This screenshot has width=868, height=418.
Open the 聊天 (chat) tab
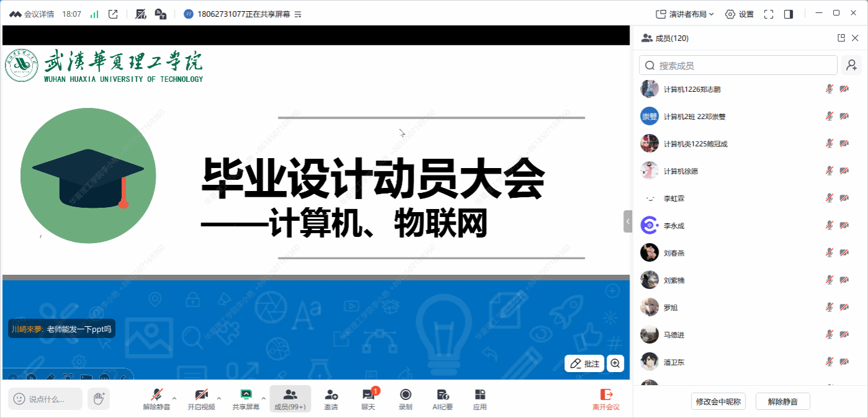pos(368,399)
